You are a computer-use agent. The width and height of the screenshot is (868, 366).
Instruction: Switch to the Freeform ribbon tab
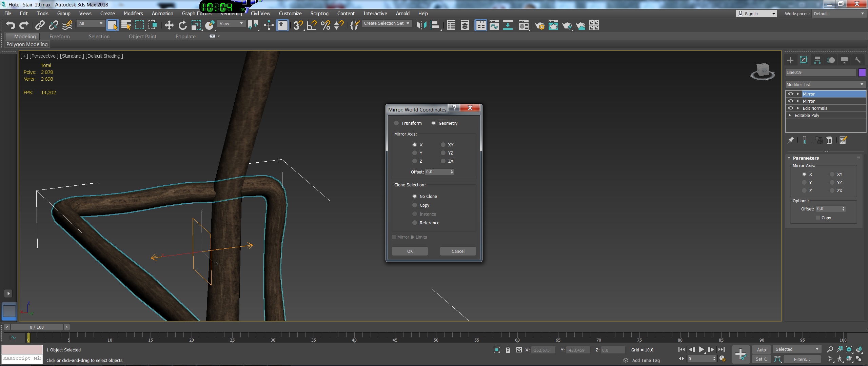click(59, 37)
